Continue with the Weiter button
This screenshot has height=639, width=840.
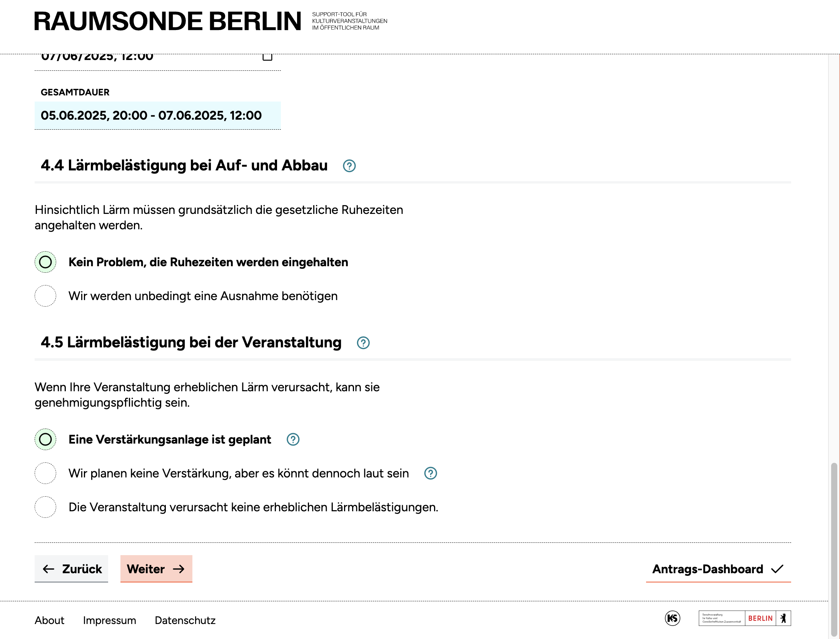pos(156,569)
